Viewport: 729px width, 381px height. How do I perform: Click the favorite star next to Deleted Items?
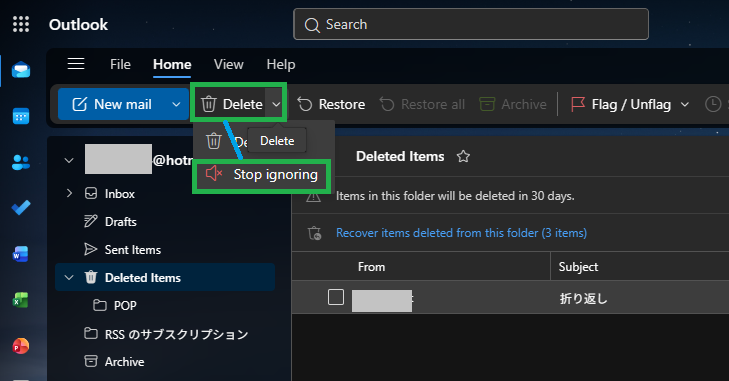[463, 156]
